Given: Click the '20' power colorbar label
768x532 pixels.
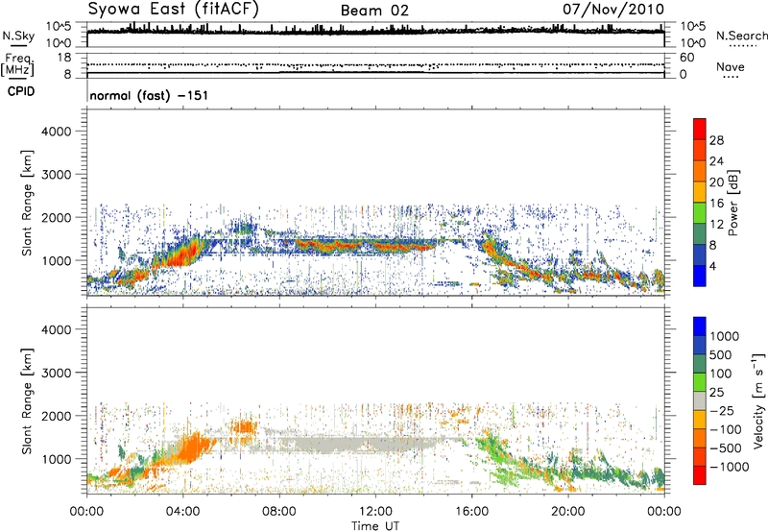Looking at the screenshot, I should [x=716, y=182].
